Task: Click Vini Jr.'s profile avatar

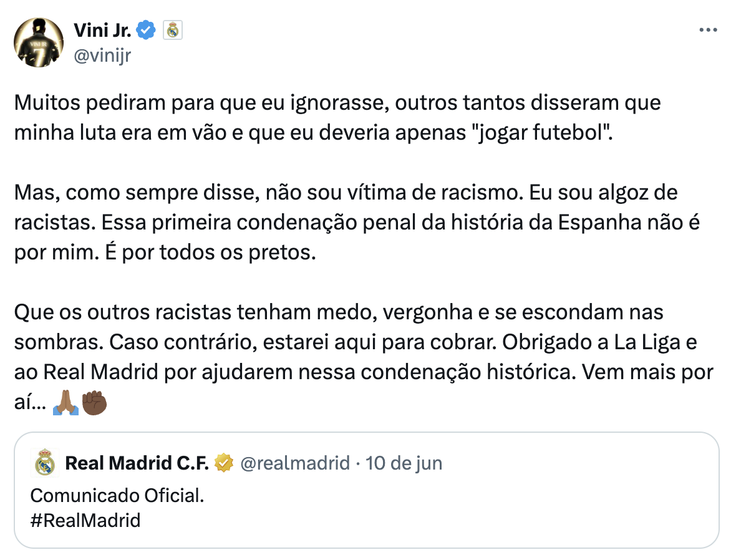Action: point(39,42)
